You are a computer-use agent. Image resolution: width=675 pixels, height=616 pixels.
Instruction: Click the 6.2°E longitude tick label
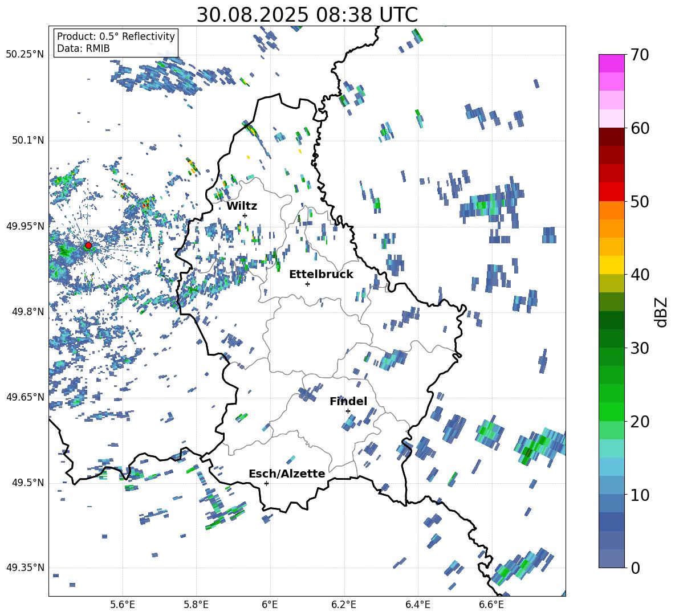click(344, 605)
